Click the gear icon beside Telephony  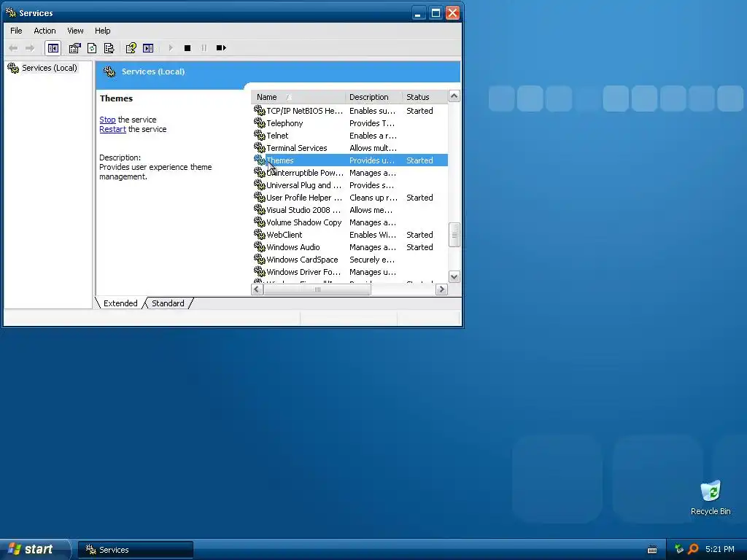tap(260, 122)
